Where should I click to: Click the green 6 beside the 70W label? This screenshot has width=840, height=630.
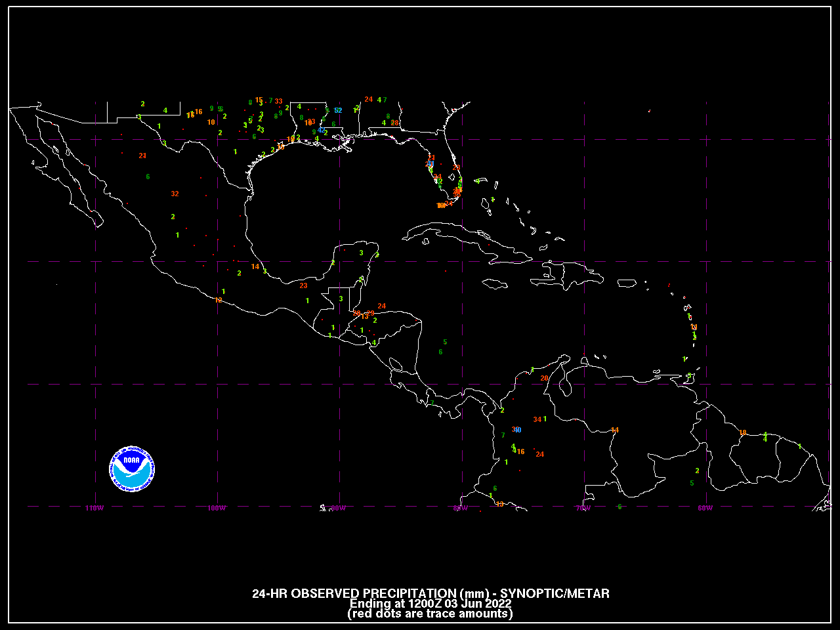pyautogui.click(x=619, y=507)
